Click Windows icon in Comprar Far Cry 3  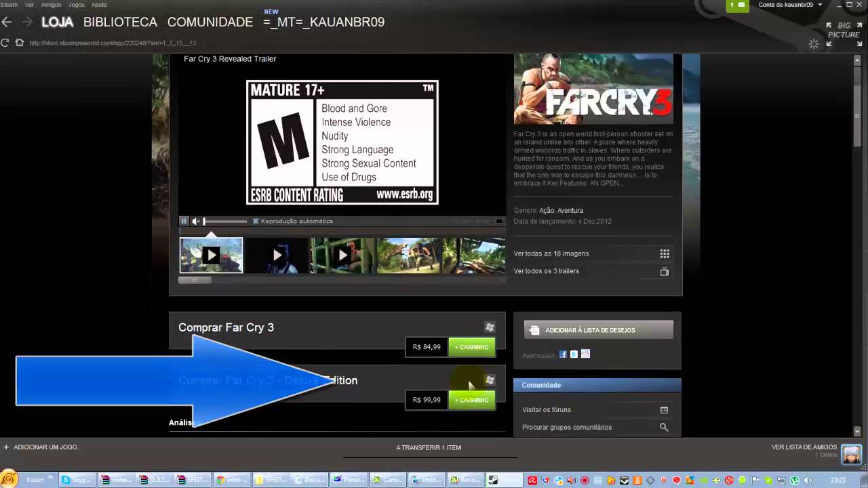[490, 327]
